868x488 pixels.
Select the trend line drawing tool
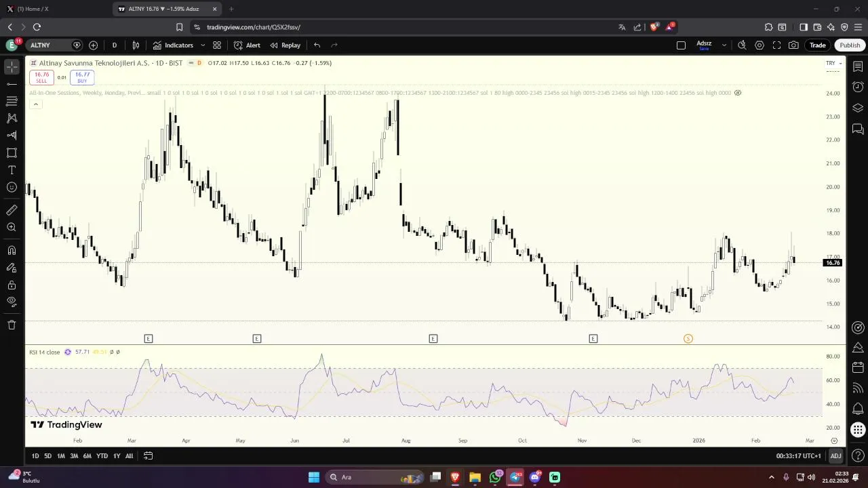click(x=12, y=84)
